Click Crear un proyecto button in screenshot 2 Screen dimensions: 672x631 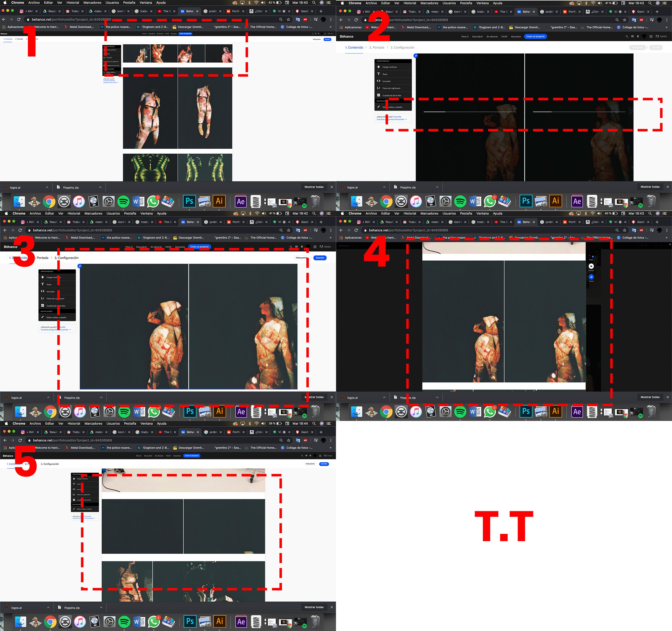(536, 37)
